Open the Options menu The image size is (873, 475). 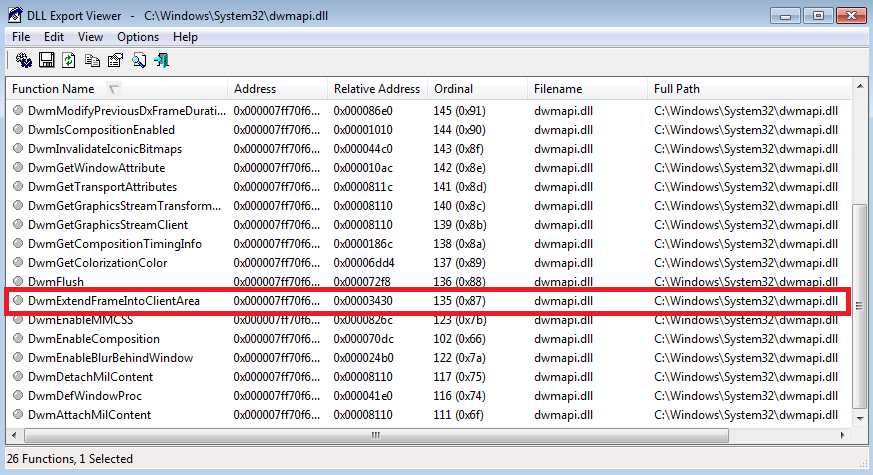click(x=137, y=37)
